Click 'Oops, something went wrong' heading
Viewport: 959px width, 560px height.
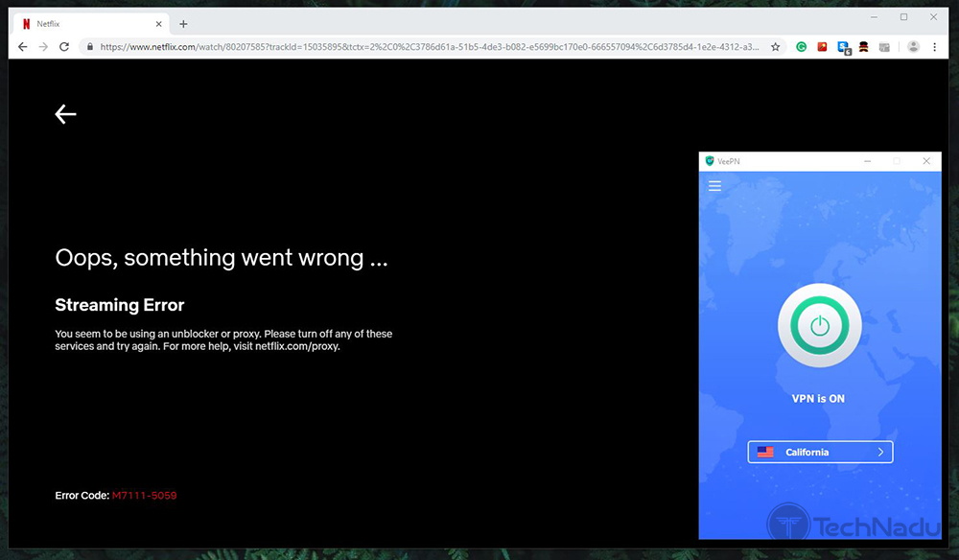point(222,258)
